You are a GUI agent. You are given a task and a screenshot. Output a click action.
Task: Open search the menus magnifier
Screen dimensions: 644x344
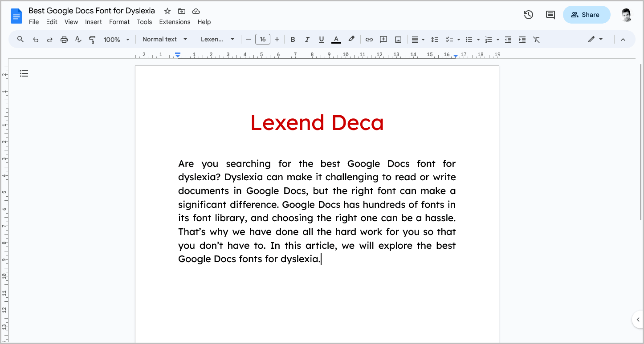click(x=20, y=39)
